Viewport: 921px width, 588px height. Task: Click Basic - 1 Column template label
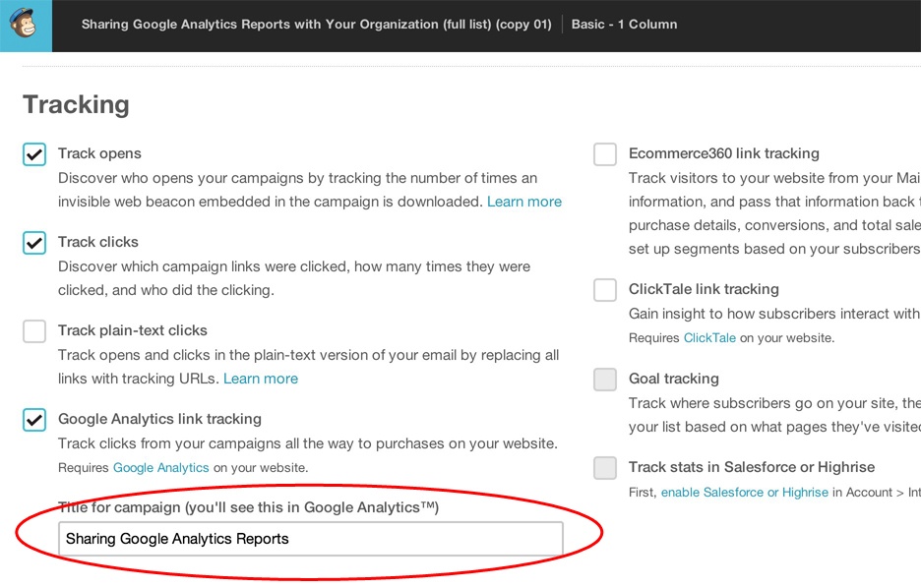[x=624, y=25]
